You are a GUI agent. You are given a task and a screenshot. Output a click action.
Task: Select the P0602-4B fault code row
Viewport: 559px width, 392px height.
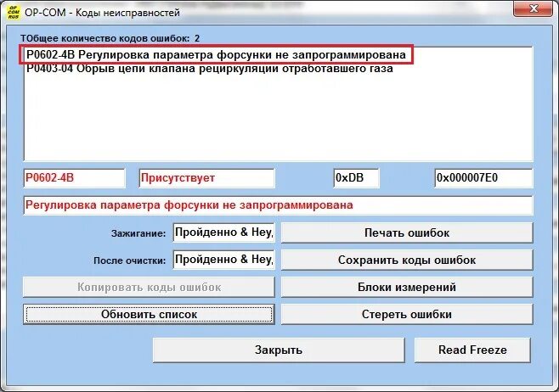click(x=217, y=55)
